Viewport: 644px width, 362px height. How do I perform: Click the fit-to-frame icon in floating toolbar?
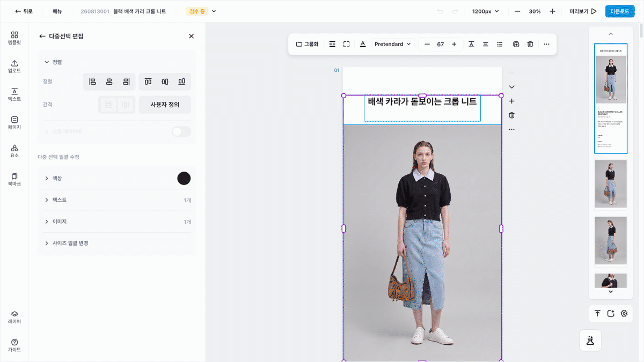tap(346, 44)
